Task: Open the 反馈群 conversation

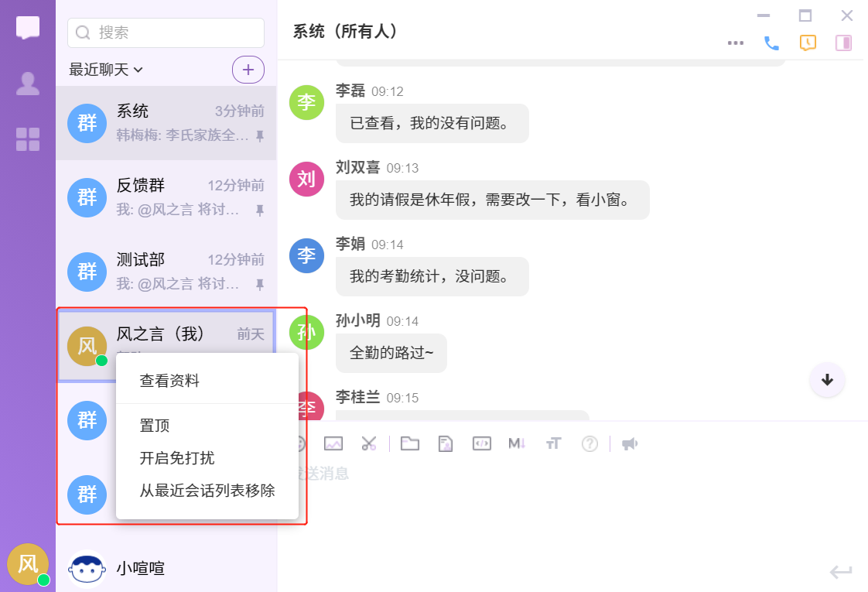Action: click(x=166, y=197)
